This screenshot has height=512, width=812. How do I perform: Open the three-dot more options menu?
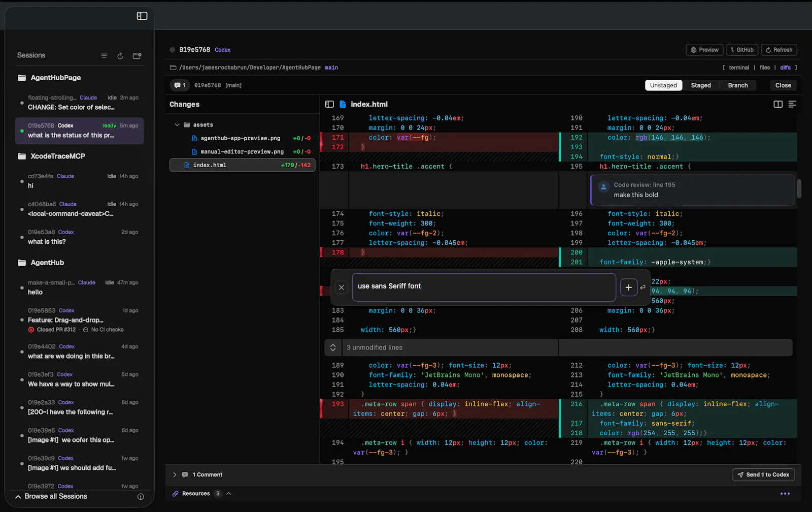click(785, 494)
